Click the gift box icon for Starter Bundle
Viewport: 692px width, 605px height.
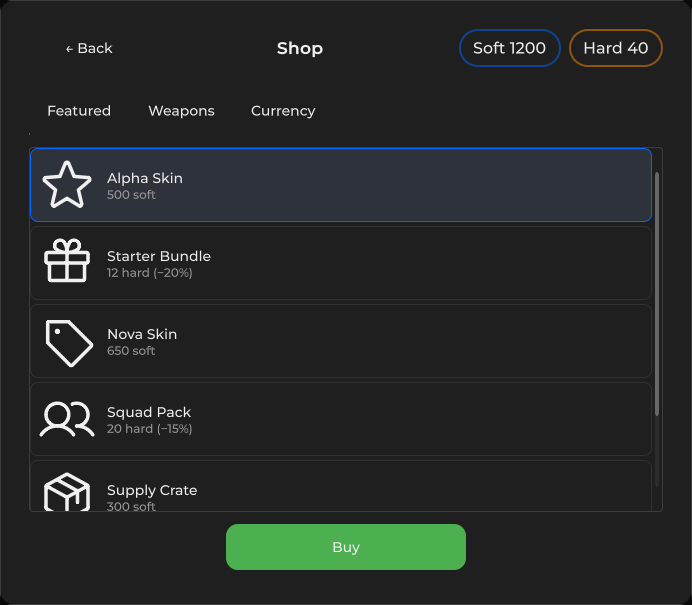[67, 260]
